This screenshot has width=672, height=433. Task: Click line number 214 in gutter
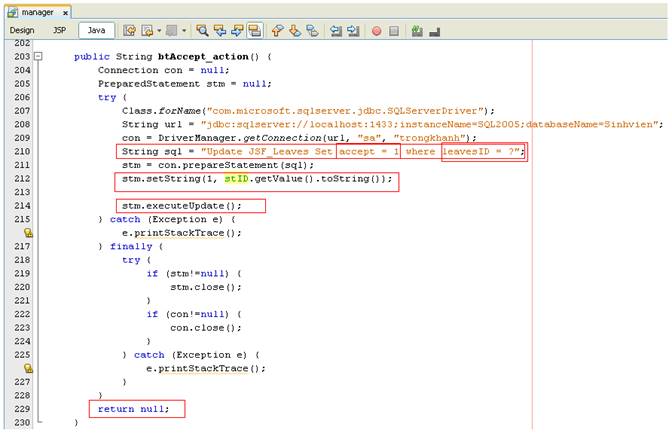pyautogui.click(x=22, y=206)
